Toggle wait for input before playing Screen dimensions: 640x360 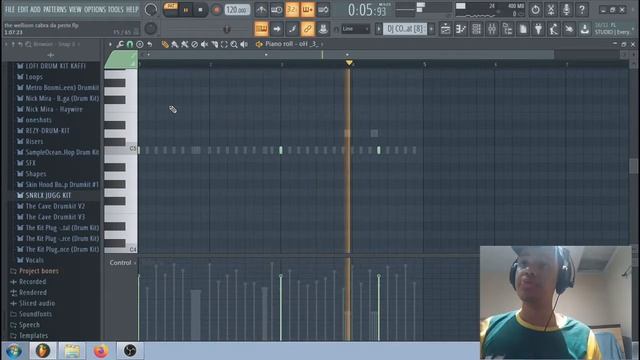[x=276, y=9]
